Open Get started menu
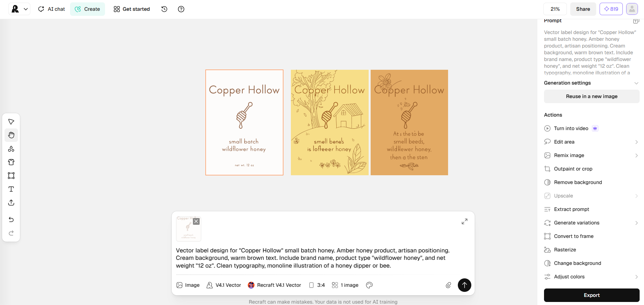644x305 pixels. click(132, 9)
